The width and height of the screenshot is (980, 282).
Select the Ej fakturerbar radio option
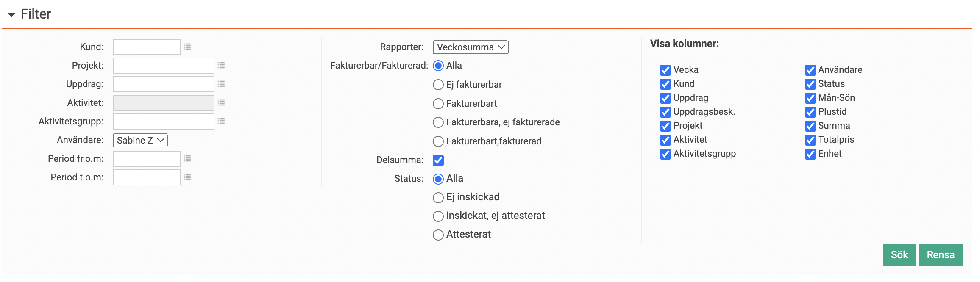(x=438, y=85)
